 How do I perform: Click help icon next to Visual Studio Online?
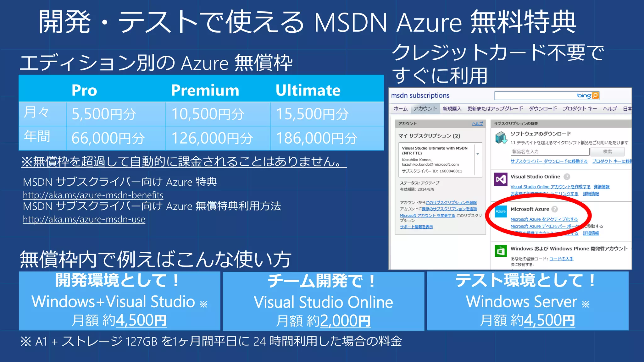(x=567, y=177)
